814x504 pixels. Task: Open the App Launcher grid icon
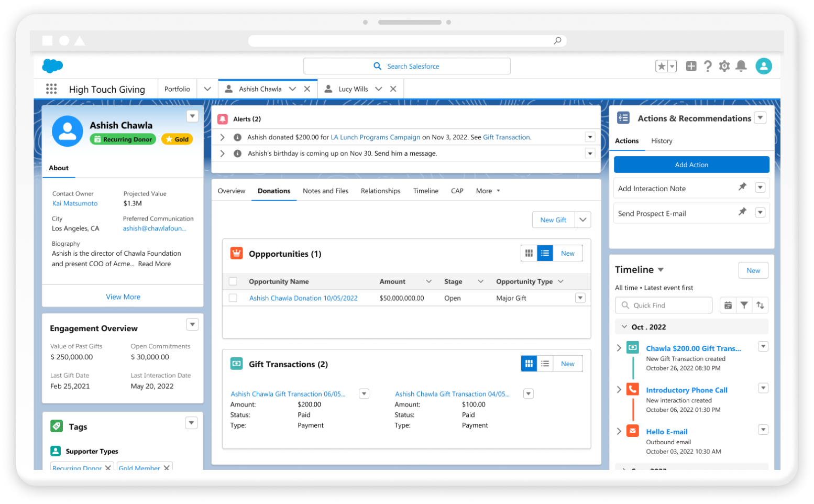51,89
